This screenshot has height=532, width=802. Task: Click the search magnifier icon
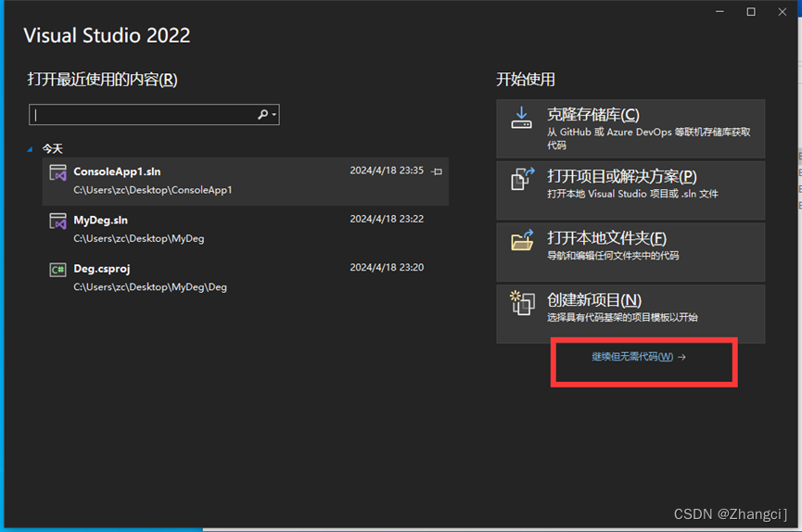262,115
